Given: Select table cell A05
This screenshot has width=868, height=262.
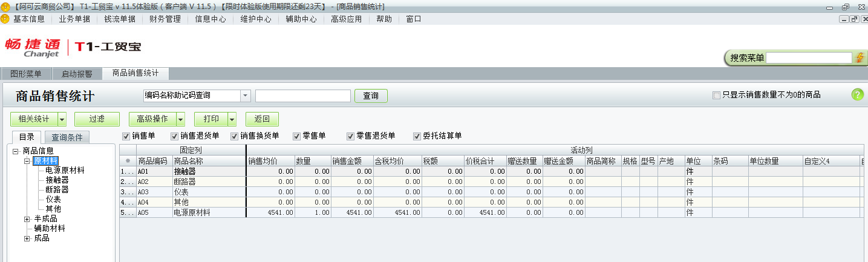Looking at the screenshot, I should click(154, 213).
